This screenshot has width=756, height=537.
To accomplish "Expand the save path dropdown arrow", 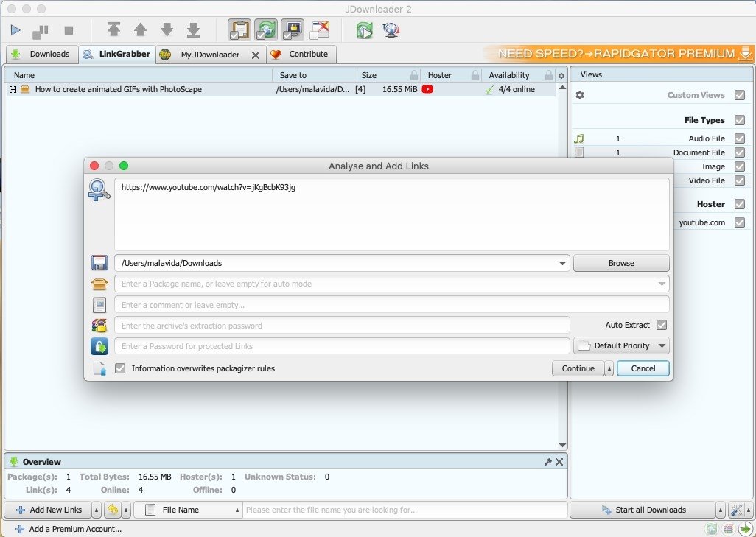I will [562, 263].
